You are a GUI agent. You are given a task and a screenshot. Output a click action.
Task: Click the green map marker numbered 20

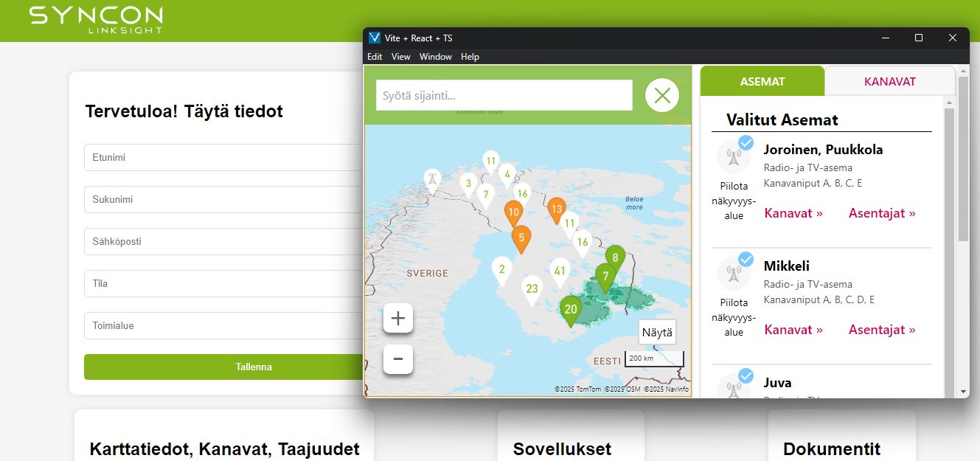pyautogui.click(x=570, y=310)
